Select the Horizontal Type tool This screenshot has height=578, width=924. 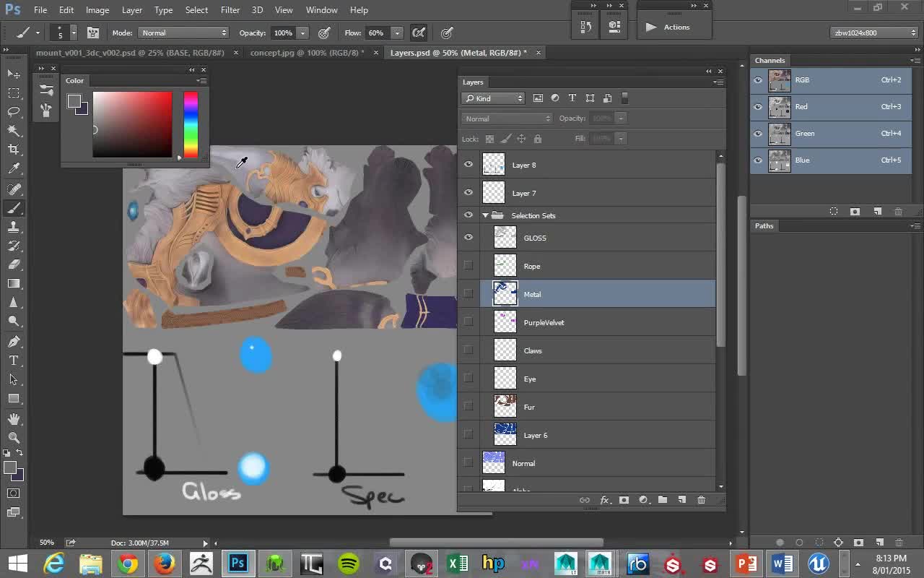[14, 361]
